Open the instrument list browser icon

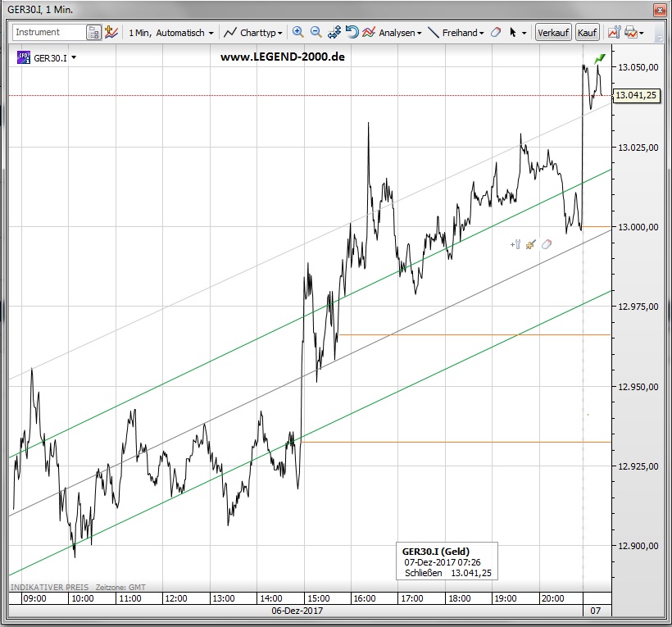pyautogui.click(x=93, y=33)
